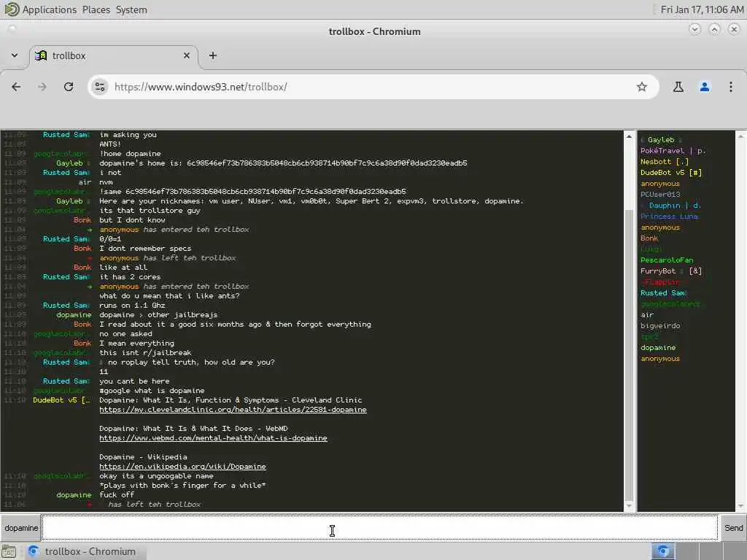747x560 pixels.
Task: Click the message 'fuck off' from dopamine
Action: 117,495
